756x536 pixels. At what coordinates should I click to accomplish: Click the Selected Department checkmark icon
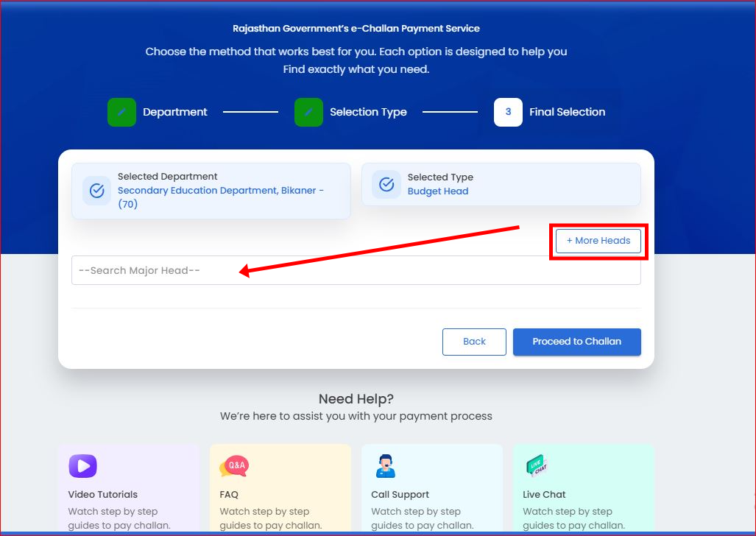point(97,191)
